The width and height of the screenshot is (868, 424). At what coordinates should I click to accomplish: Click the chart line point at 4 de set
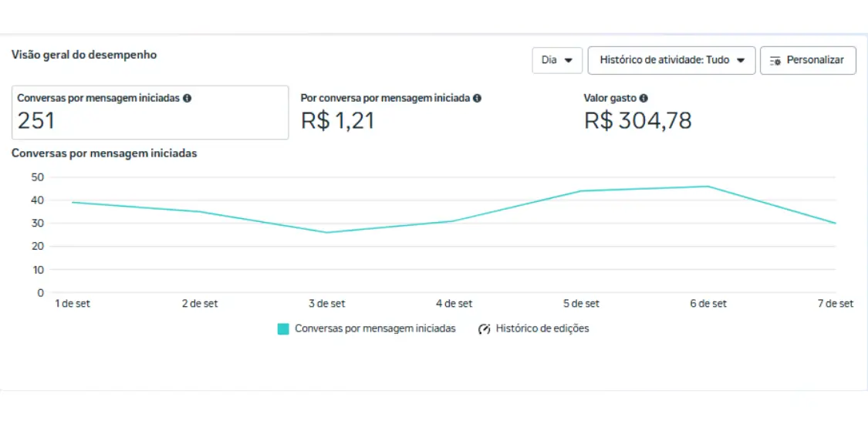(x=454, y=221)
